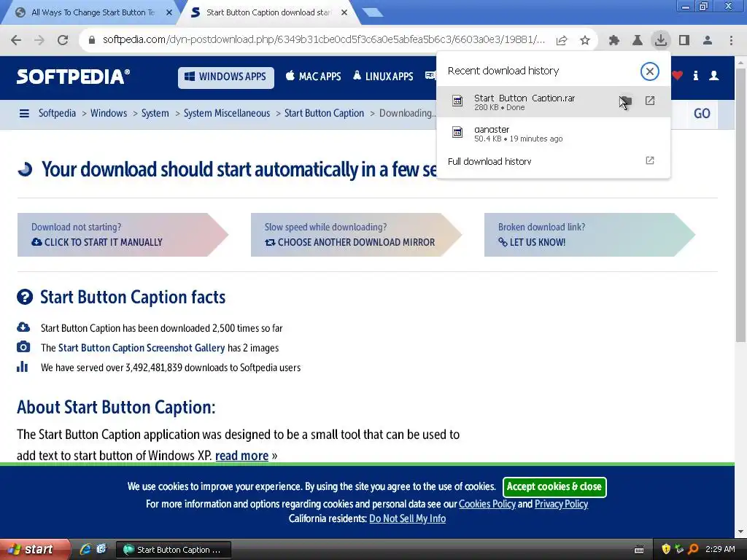
Task: Click the browser forward arrow
Action: pyautogui.click(x=39, y=40)
